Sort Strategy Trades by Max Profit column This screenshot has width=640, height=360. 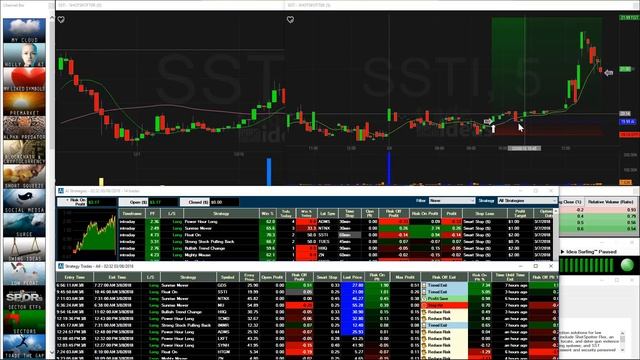coord(405,277)
